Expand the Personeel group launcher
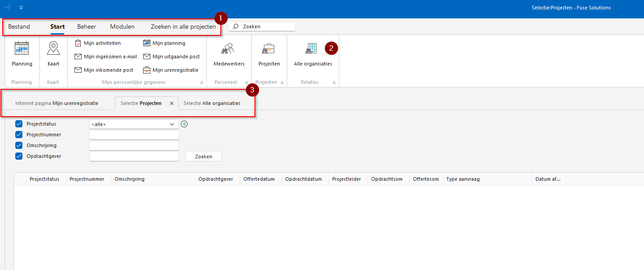The height and width of the screenshot is (270, 644). (247, 83)
